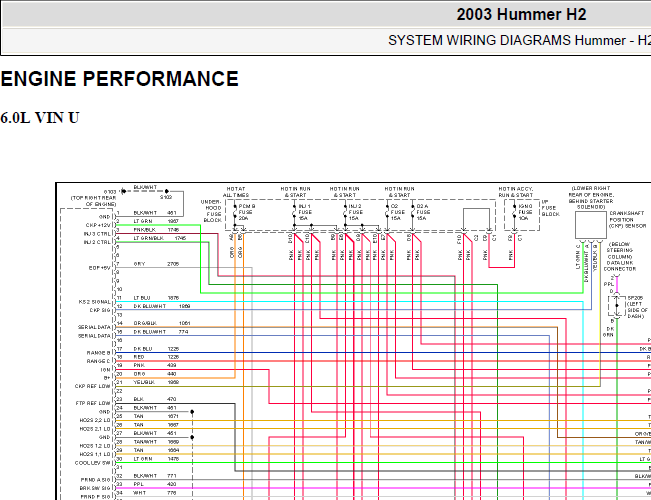Click the 'O2 FUSE 15A' label

pos(397,212)
